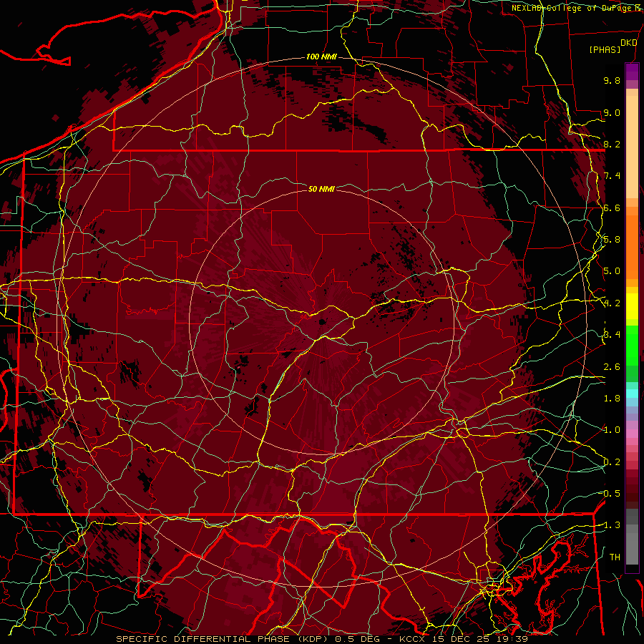
Task: Pick the orange segment of the color bar
Action: click(x=632, y=246)
